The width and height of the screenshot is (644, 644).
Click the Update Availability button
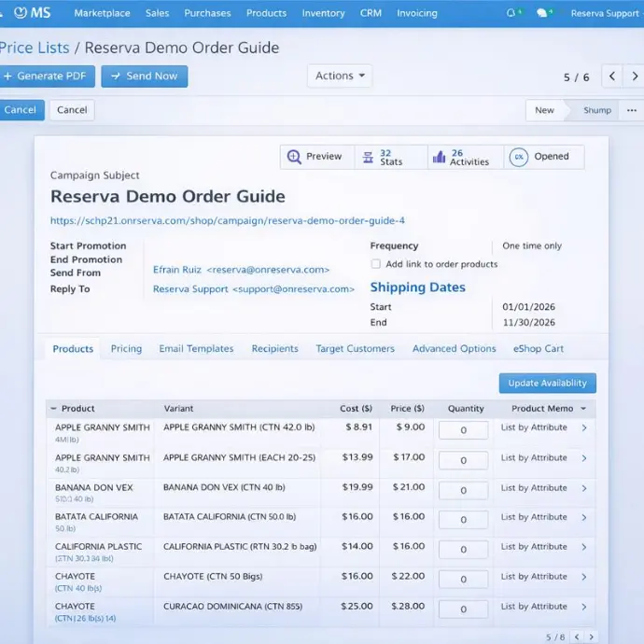coord(547,383)
